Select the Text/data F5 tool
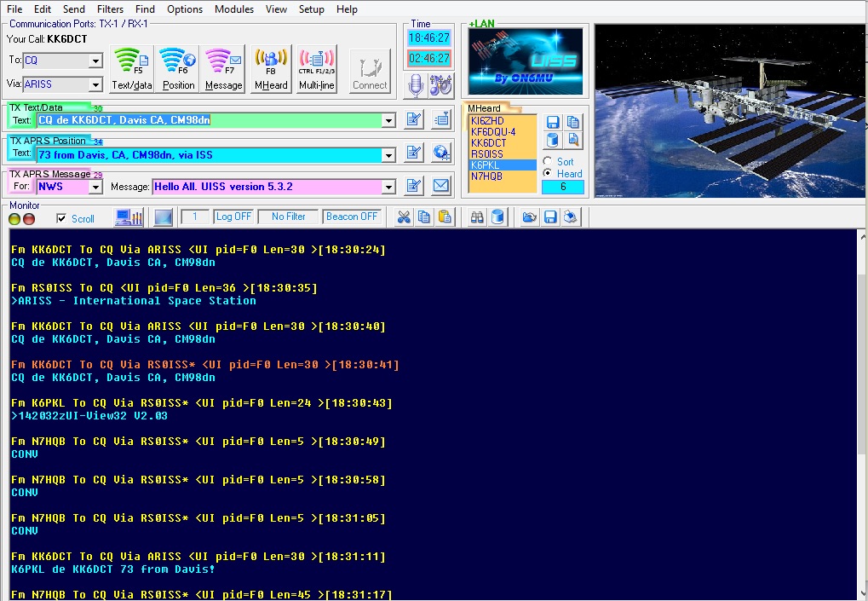 tap(130, 68)
